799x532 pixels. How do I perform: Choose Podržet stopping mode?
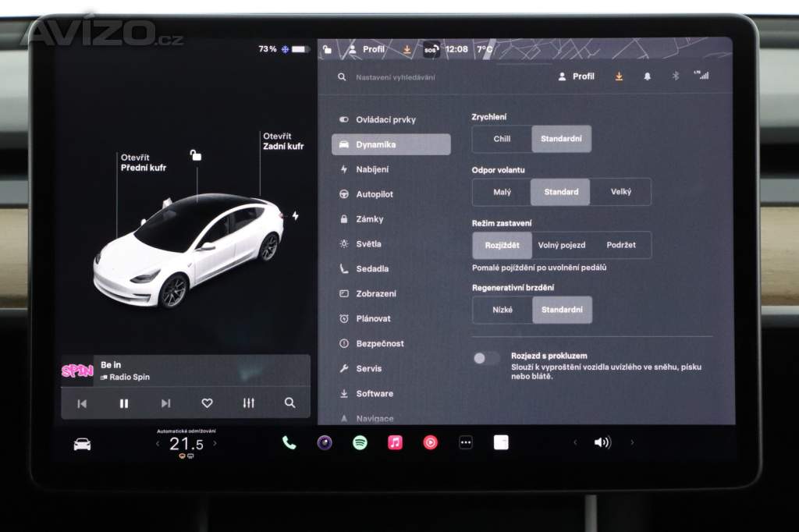[621, 245]
